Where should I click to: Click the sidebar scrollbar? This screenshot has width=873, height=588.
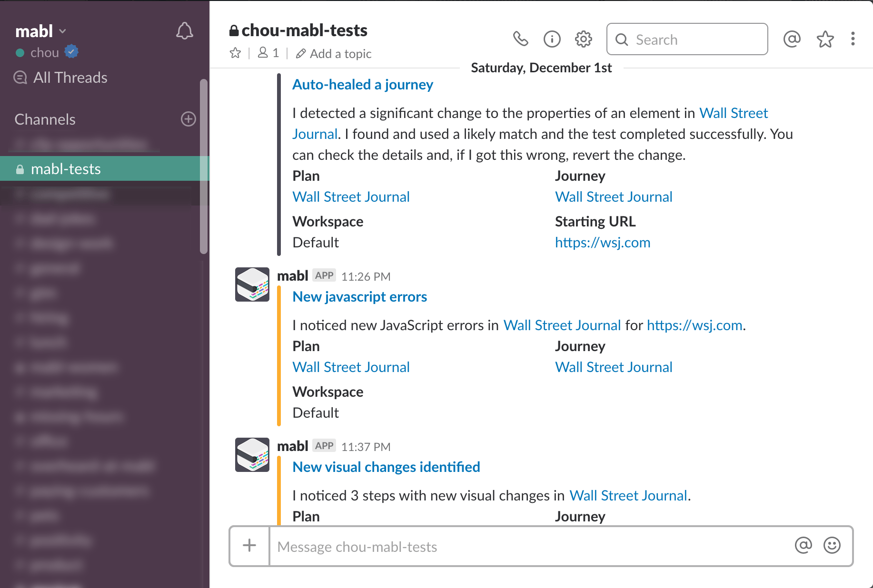point(204,167)
